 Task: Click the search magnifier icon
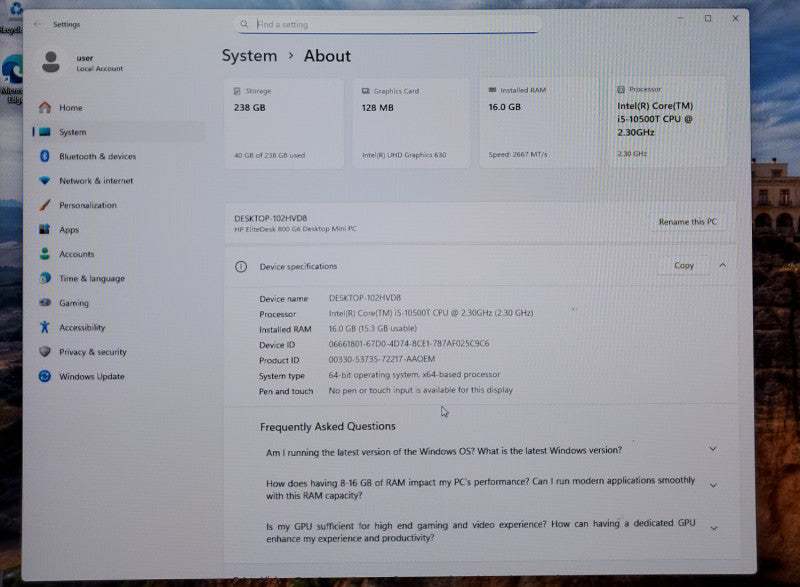pos(244,23)
